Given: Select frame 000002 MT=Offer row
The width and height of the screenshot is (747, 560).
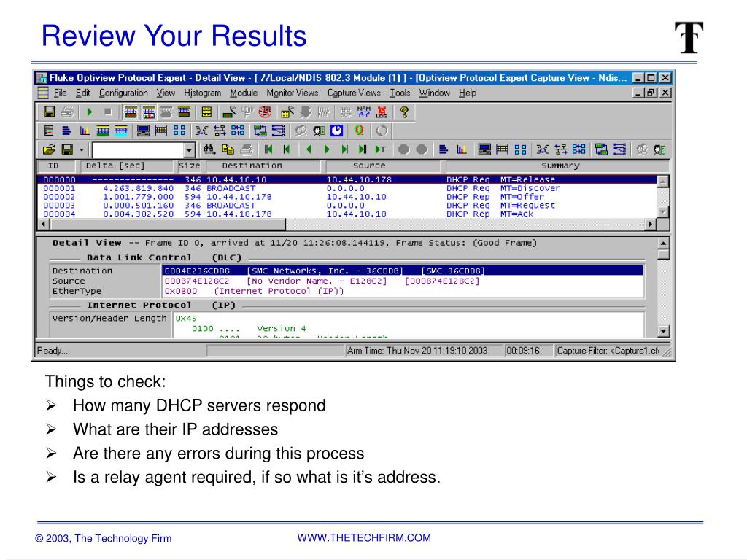Looking at the screenshot, I should point(347,197).
